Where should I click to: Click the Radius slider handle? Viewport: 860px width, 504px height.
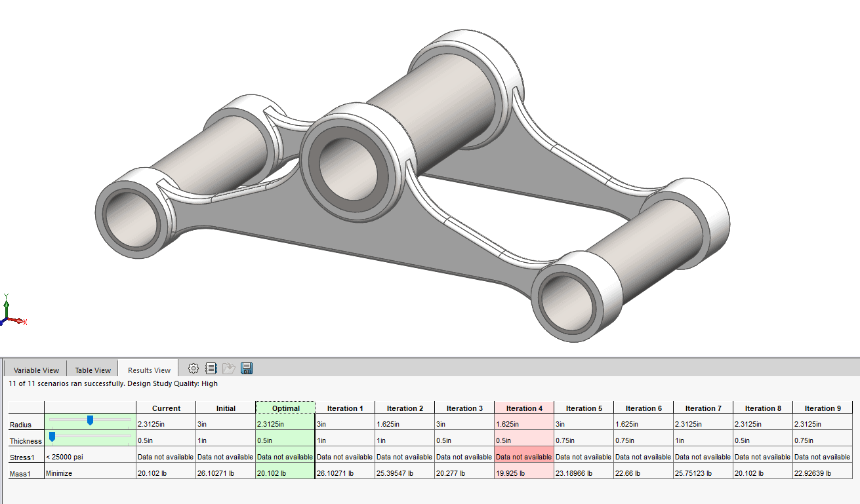[x=90, y=420]
